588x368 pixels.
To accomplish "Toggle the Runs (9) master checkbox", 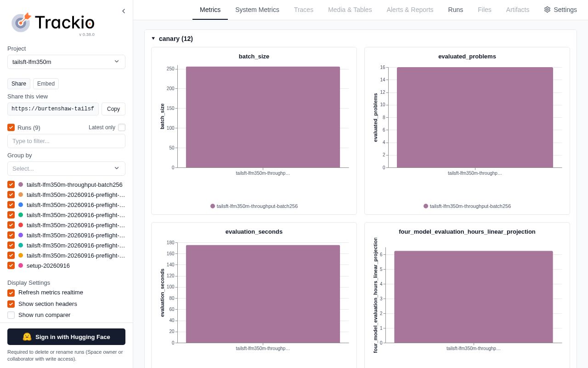I will [11, 127].
